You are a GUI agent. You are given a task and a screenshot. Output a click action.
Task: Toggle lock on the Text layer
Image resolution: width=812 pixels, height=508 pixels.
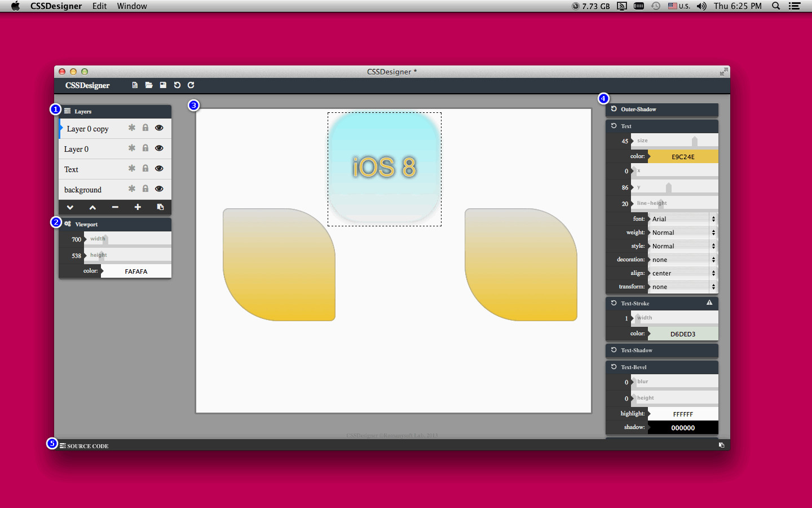tap(145, 168)
